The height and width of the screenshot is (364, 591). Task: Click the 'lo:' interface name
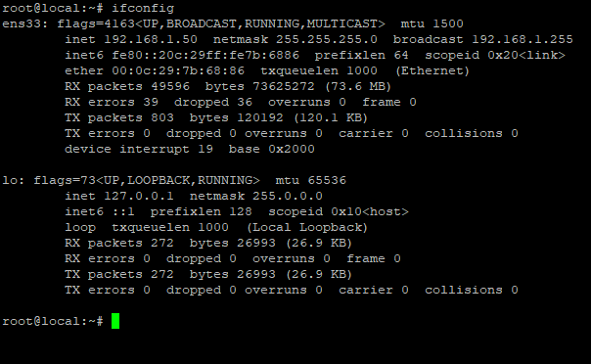tap(14, 180)
